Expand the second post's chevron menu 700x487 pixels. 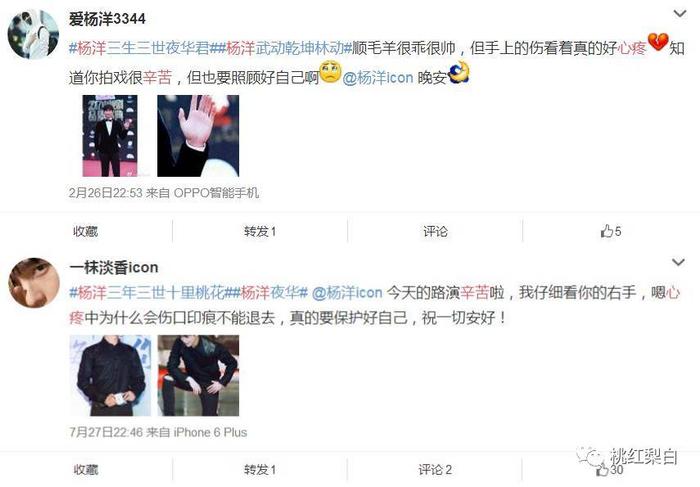click(678, 262)
